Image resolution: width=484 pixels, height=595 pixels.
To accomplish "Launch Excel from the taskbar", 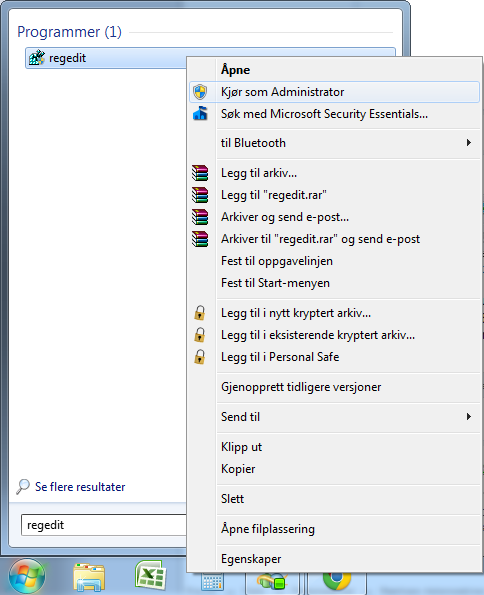I will point(150,575).
